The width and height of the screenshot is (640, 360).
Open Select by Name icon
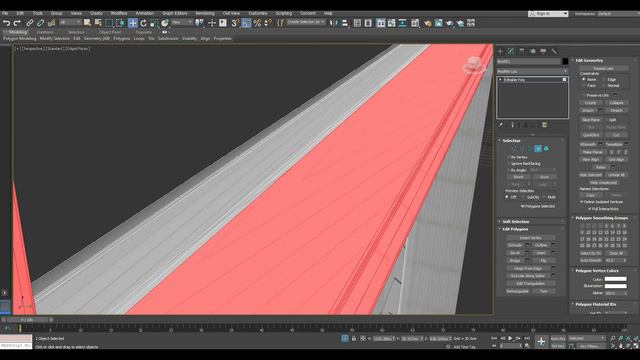pos(98,23)
